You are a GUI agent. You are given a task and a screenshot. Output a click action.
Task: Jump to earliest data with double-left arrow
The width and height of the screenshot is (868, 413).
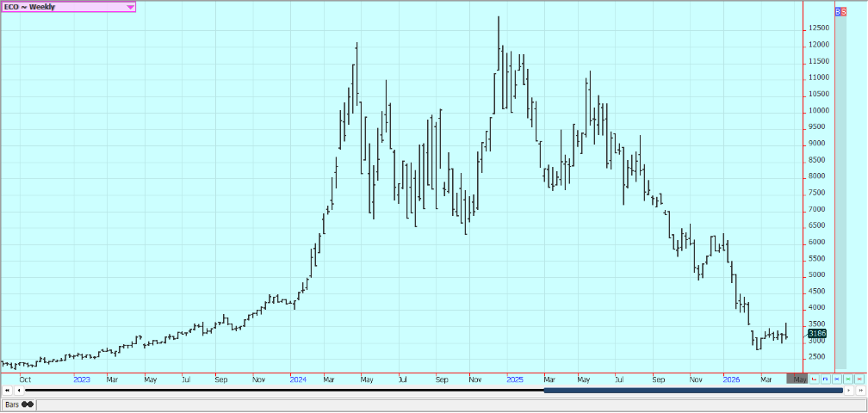tap(7, 391)
